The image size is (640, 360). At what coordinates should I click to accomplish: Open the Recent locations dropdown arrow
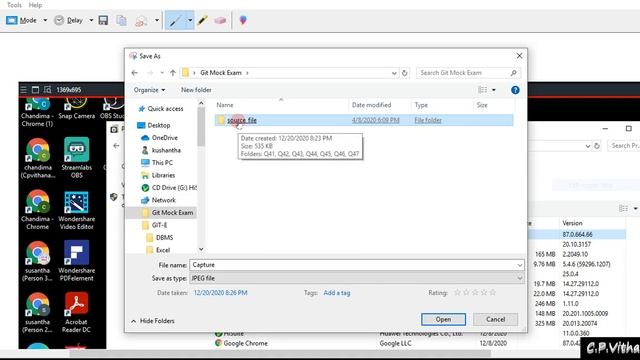click(162, 73)
